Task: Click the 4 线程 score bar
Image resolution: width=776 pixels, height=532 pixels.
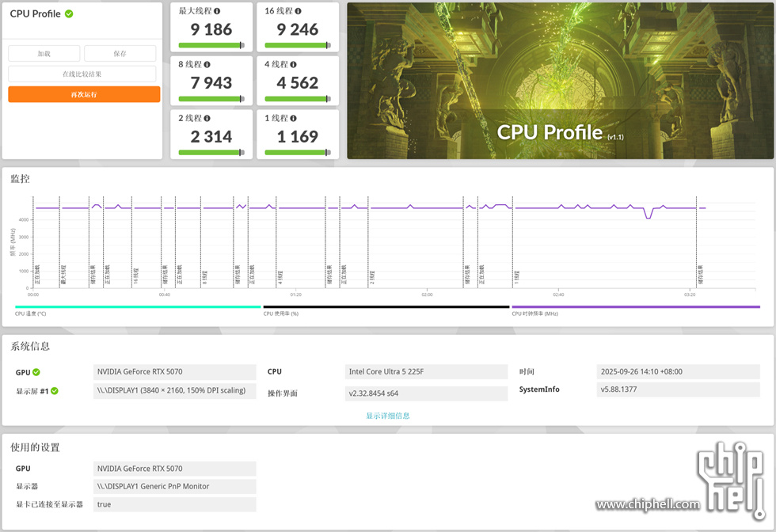Action: (x=298, y=99)
